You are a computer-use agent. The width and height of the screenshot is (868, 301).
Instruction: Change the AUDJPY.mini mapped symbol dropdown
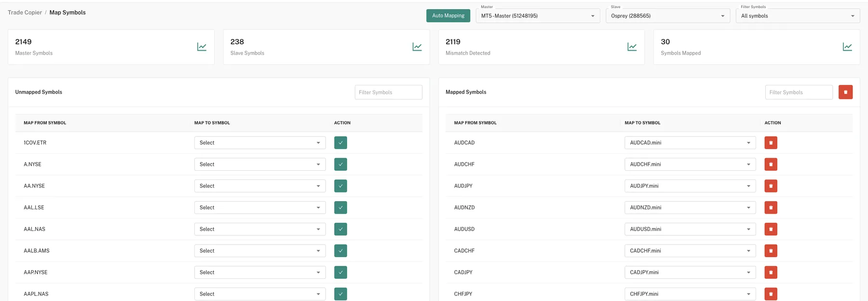click(x=690, y=186)
